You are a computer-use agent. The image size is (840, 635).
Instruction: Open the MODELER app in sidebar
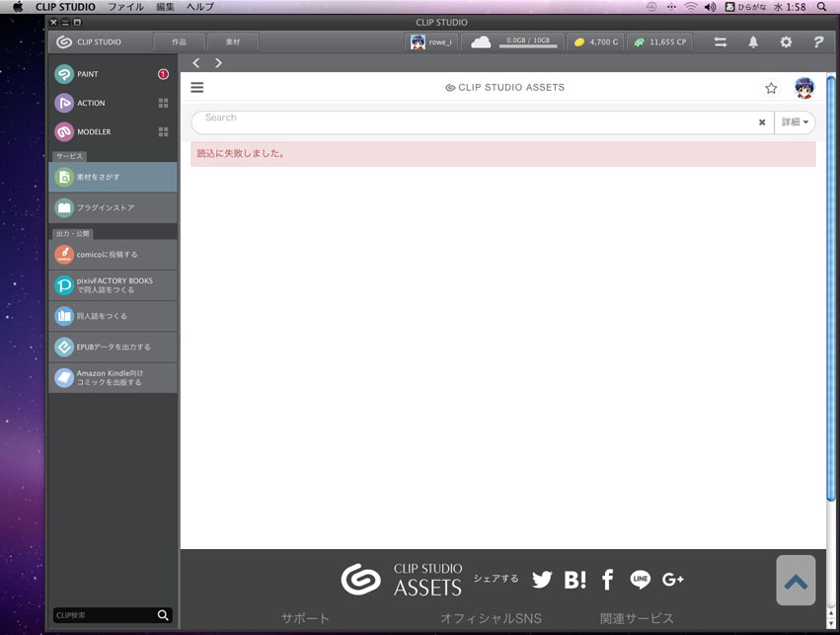(65, 131)
